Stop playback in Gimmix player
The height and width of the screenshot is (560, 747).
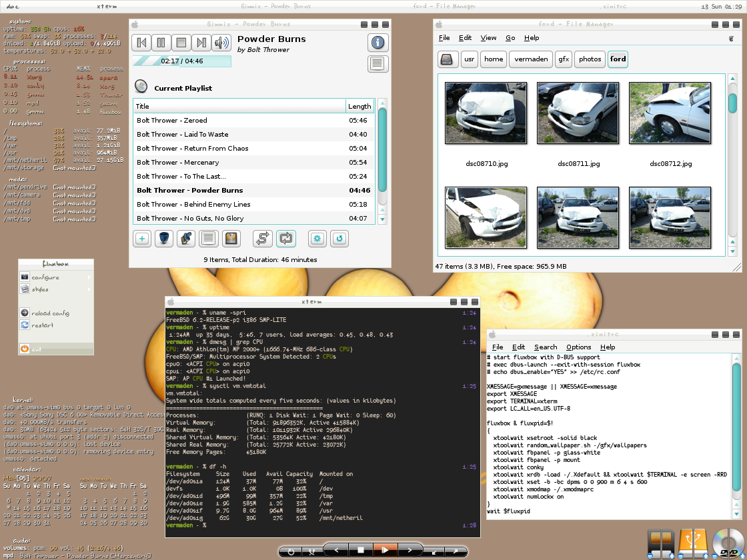[181, 43]
